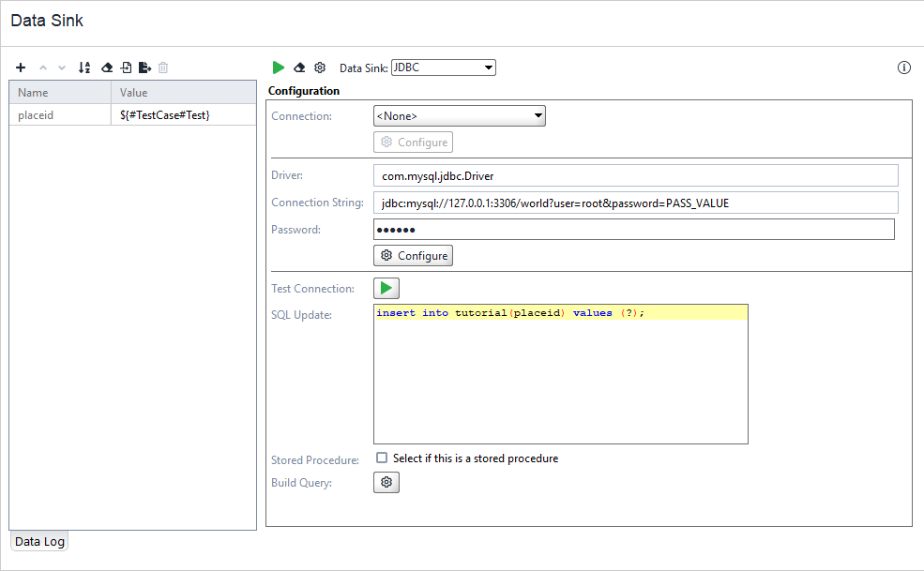Add a new property with the plus icon

[x=21, y=68]
